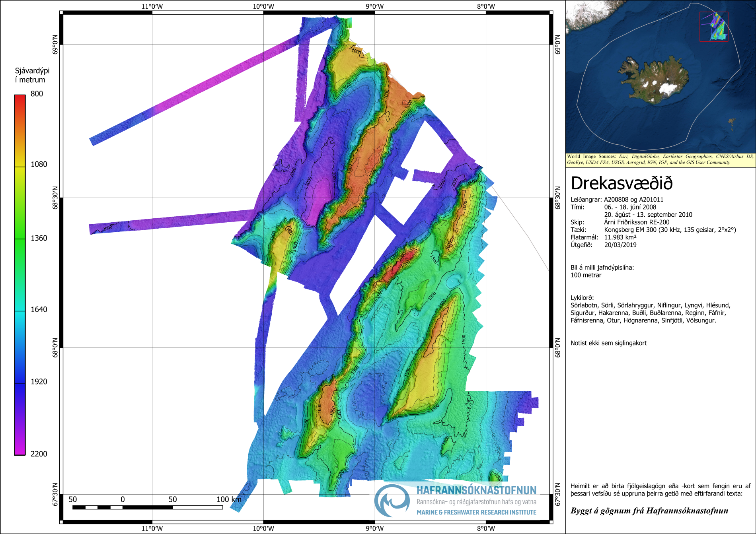Click the black-and-white distance scale bar
This screenshot has height=534, width=756.
(147, 507)
